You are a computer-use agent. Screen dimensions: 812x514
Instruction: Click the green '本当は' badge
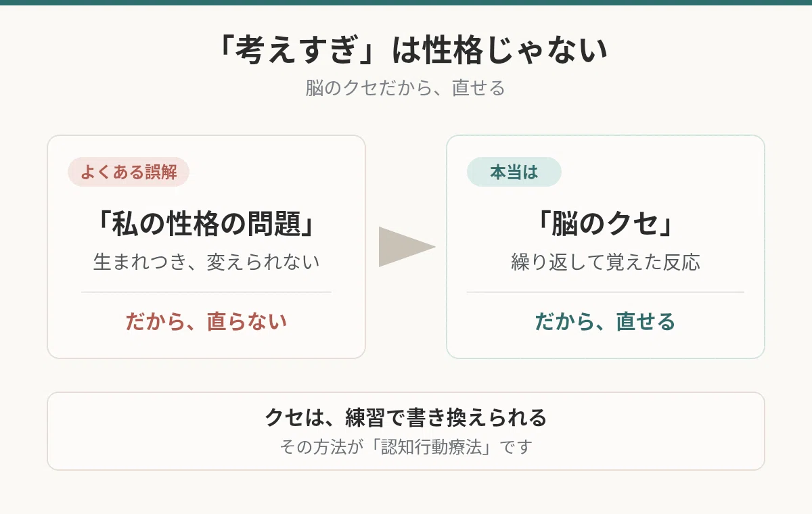point(514,172)
